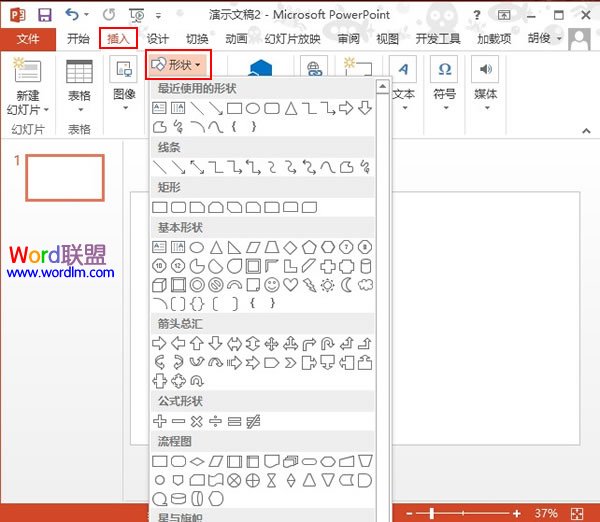This screenshot has height=522, width=600.
Task: Pick the cloud shape
Action: pyautogui.click(x=365, y=285)
